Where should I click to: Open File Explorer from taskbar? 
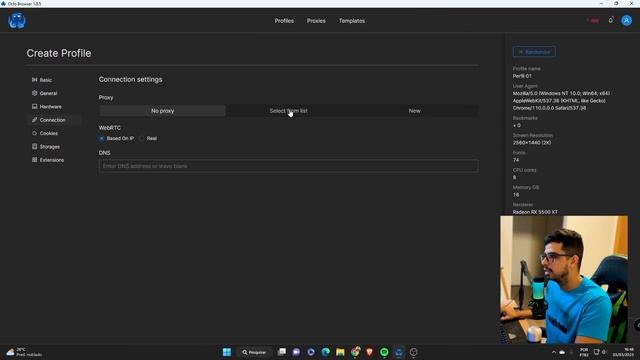tap(340, 352)
